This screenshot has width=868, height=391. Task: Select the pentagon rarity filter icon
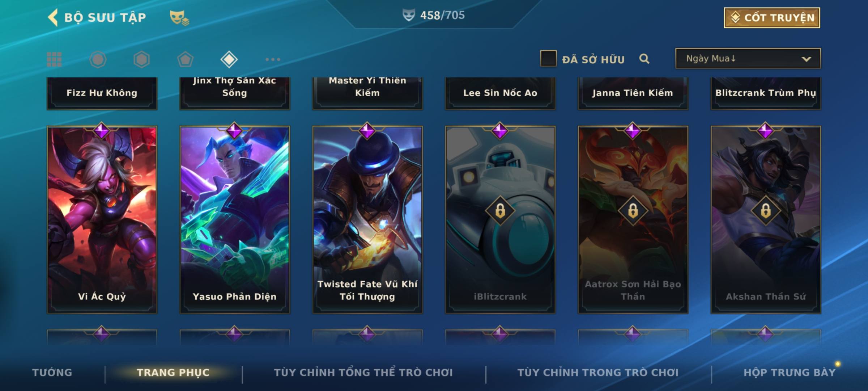tap(185, 59)
